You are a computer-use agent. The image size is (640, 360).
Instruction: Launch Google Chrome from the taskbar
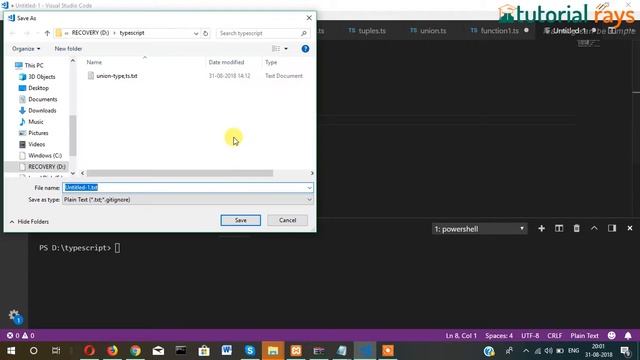coord(135,351)
